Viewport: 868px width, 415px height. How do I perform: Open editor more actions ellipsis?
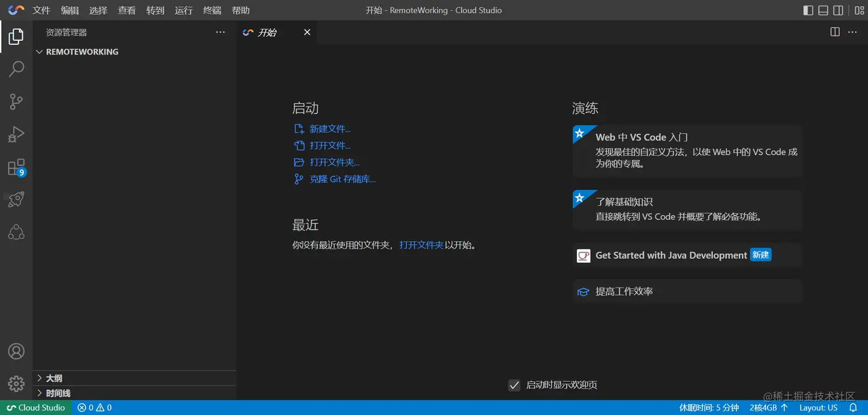852,32
